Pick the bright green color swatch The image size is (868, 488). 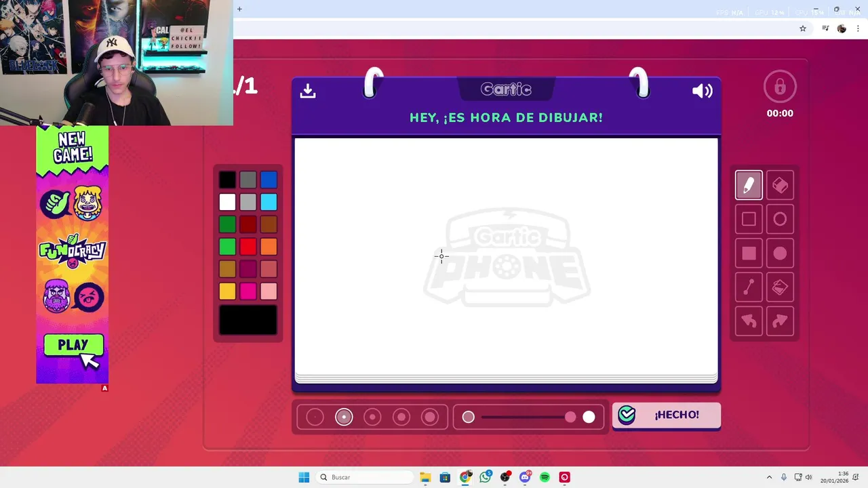pos(227,247)
